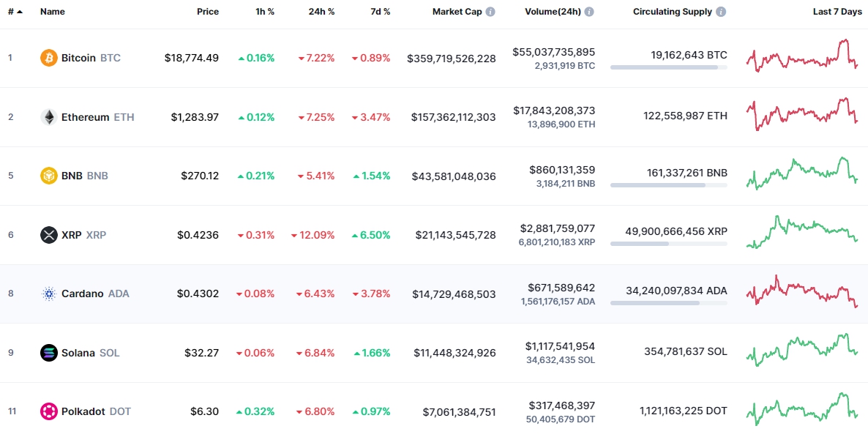This screenshot has width=868, height=437.
Task: Open the Bitcoin coin page link
Action: [91, 58]
